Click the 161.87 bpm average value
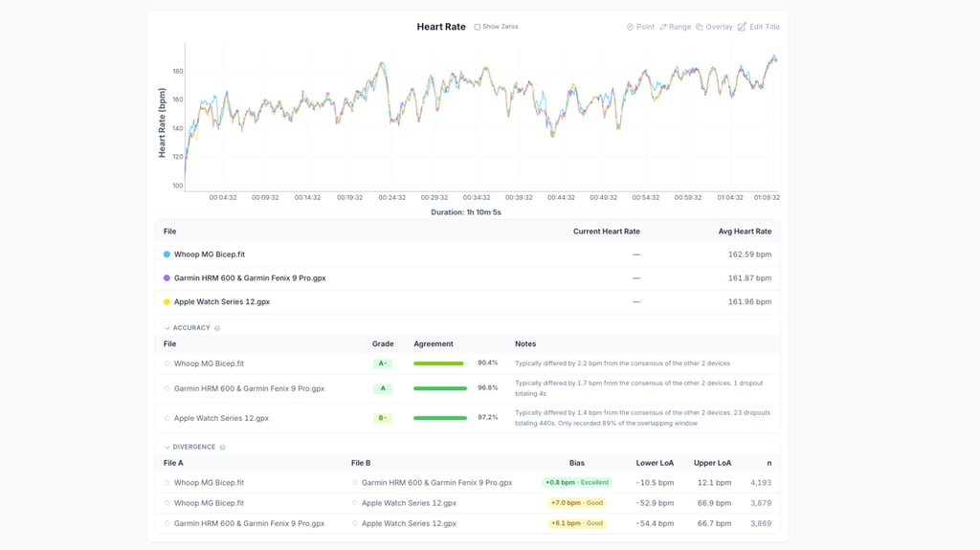Viewport: 980px width, 550px height. coord(749,278)
